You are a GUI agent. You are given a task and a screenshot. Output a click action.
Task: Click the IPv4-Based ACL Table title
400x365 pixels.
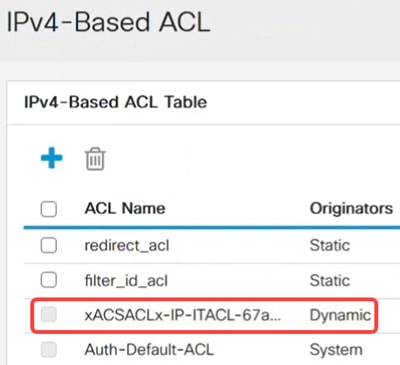116,102
